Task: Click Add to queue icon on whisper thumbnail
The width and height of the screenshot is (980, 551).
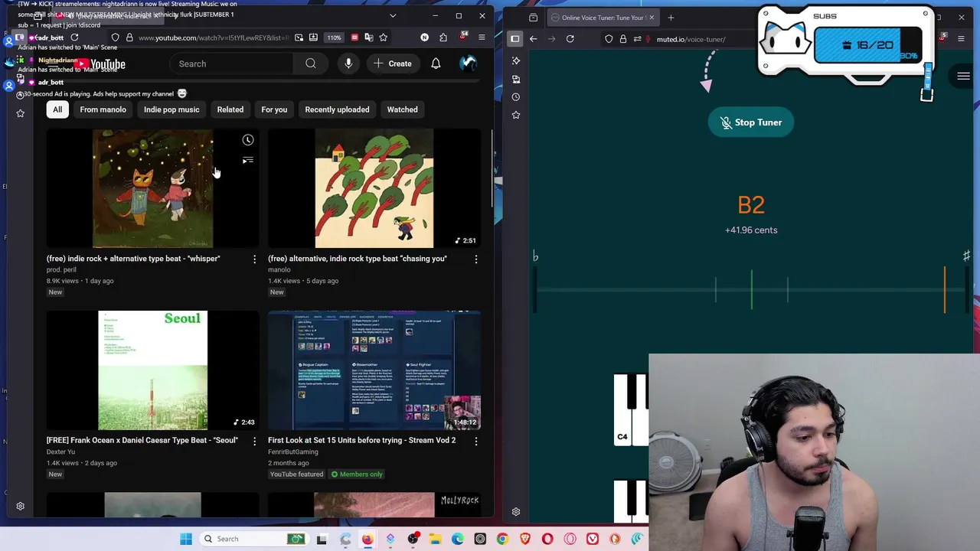Action: pyautogui.click(x=248, y=160)
